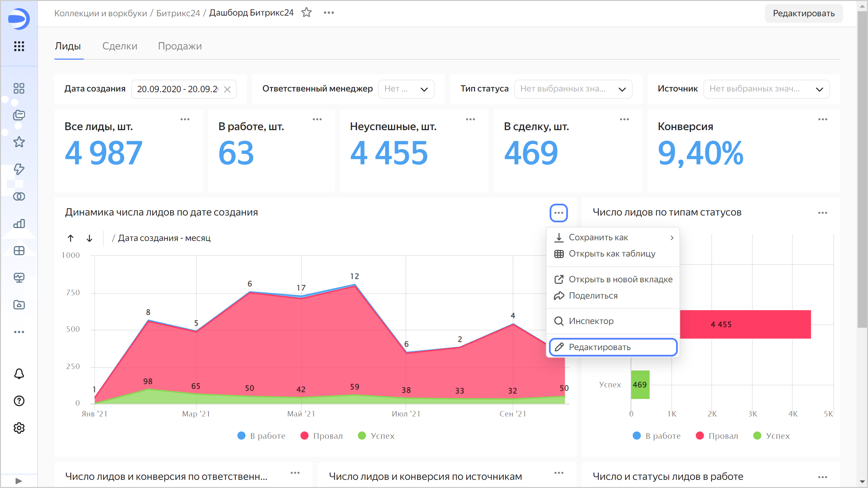Click ascending sort arrow on chart

(71, 238)
